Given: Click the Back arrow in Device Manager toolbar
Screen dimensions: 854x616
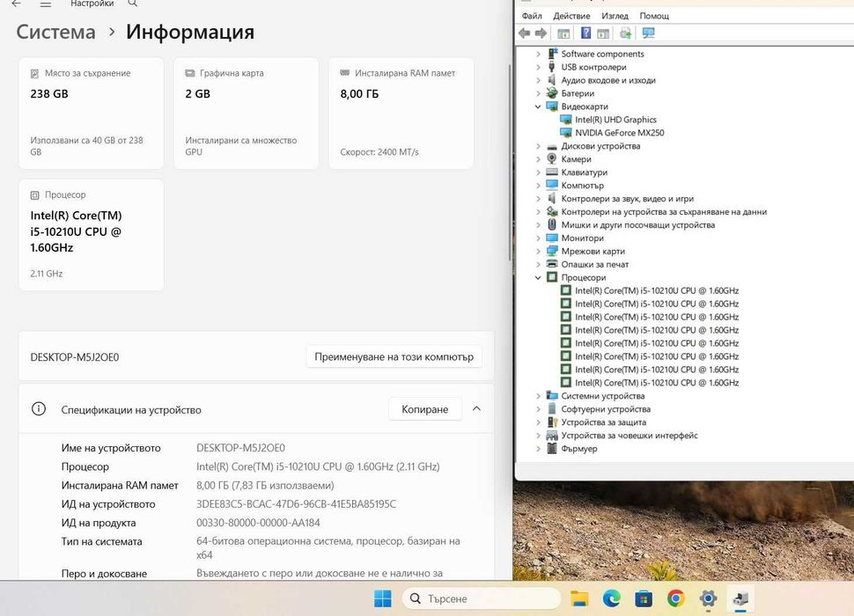Looking at the screenshot, I should pos(525,33).
